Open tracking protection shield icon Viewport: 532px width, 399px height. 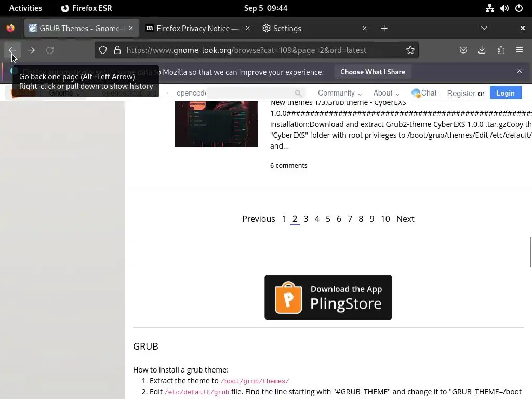[x=103, y=50]
